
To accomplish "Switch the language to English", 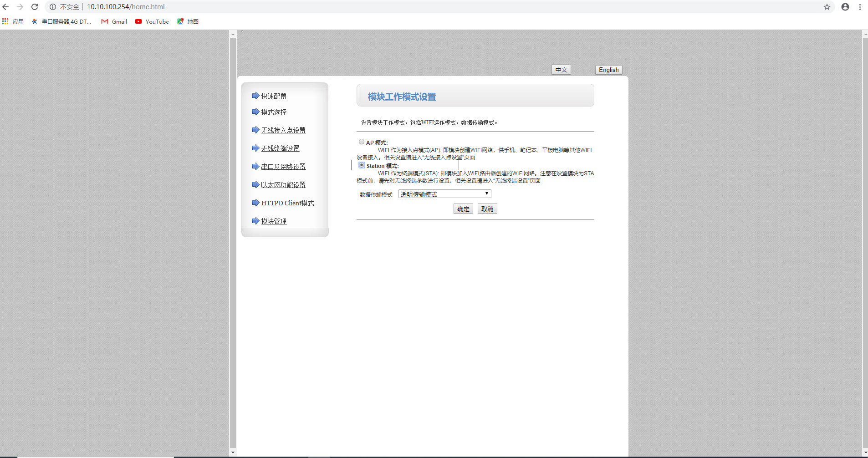I will tap(608, 70).
